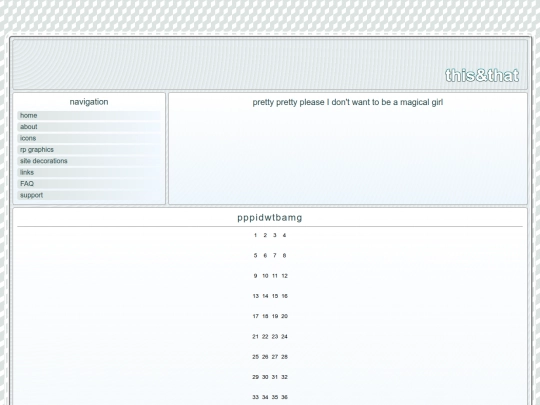The width and height of the screenshot is (540, 405).
Task: Open page number 26
Action: [x=265, y=357]
